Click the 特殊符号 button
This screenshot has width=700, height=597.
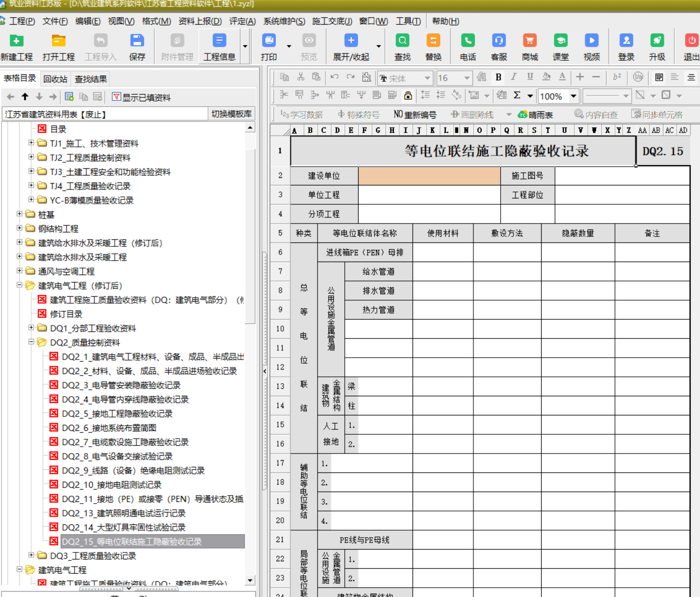pos(359,115)
